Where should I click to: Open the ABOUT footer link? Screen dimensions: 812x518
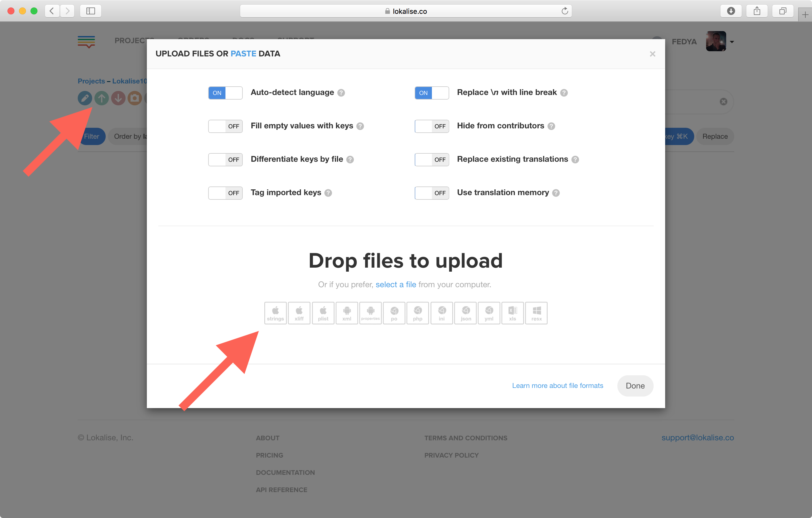click(x=268, y=438)
